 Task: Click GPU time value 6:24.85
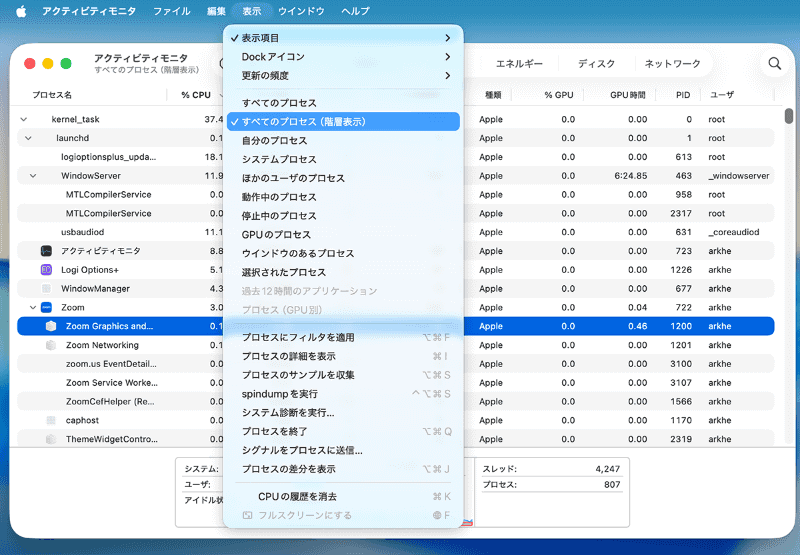click(x=631, y=176)
